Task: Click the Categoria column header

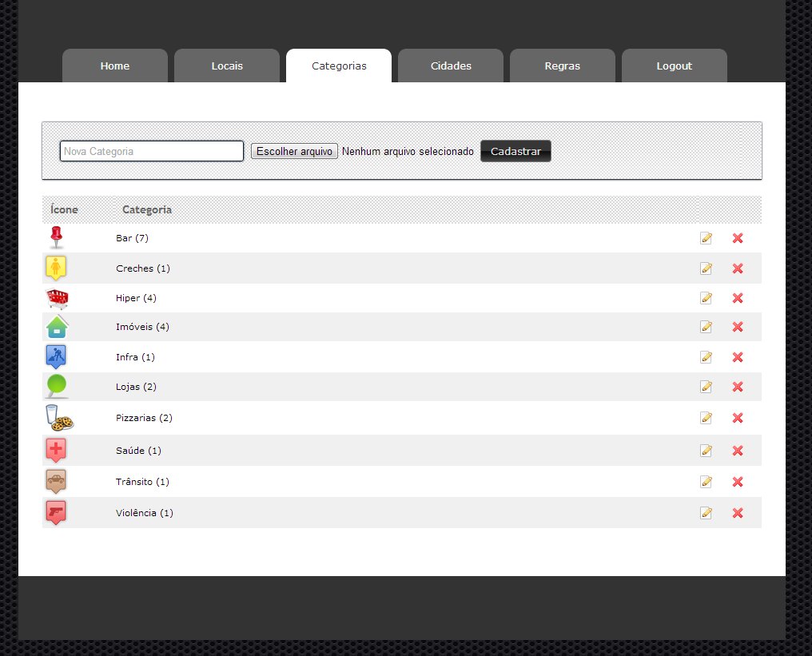Action: click(147, 209)
